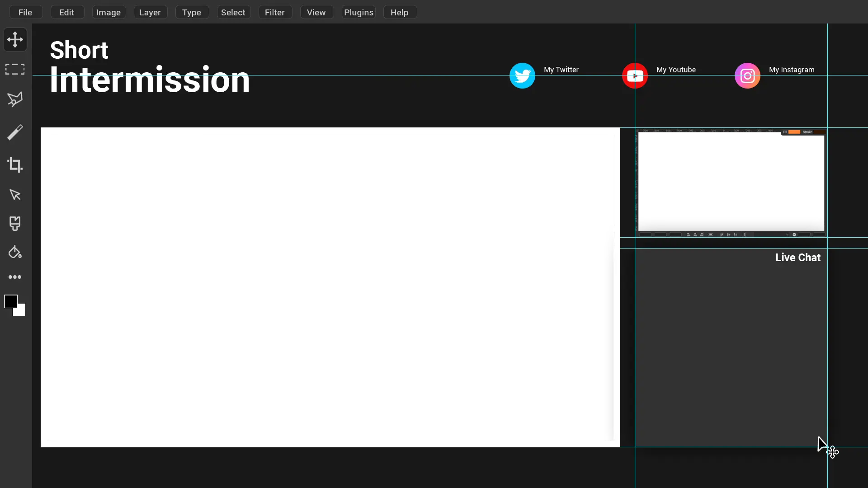Select the Brush tool
This screenshot has height=488, width=868.
tap(15, 132)
